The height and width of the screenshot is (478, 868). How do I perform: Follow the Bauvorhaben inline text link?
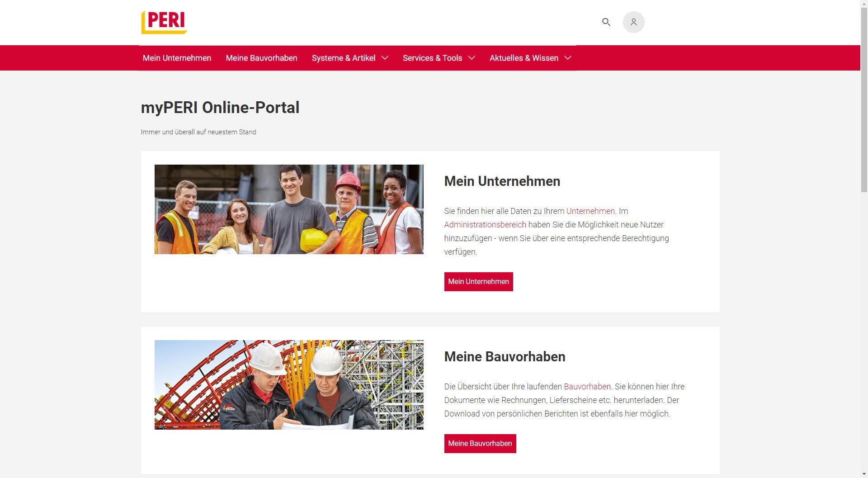pyautogui.click(x=587, y=387)
